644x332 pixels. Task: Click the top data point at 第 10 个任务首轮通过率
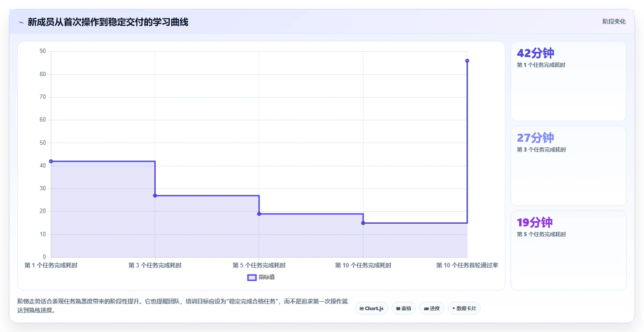point(467,61)
